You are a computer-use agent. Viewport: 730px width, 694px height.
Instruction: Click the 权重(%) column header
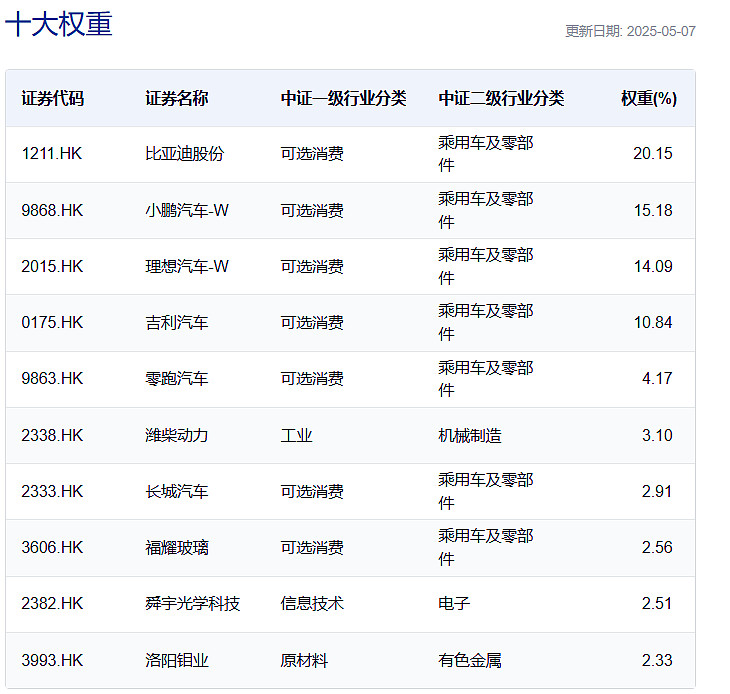pyautogui.click(x=649, y=98)
